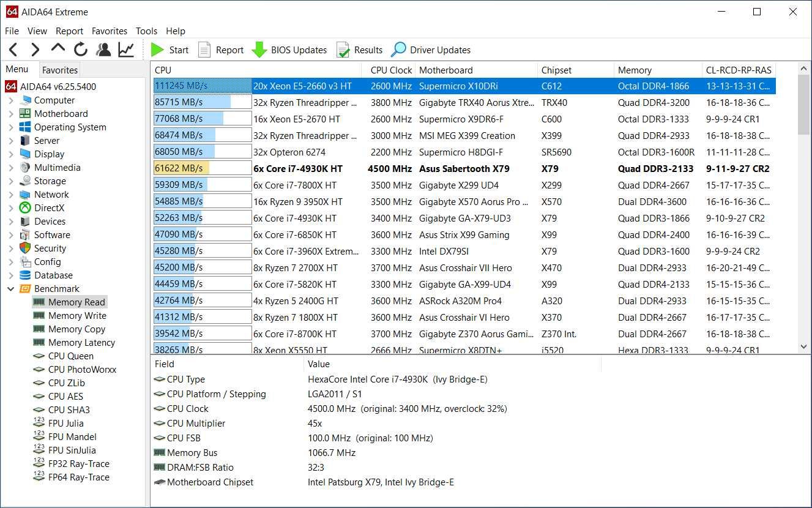The width and height of the screenshot is (812, 508).
Task: Sort by Motherboard column header
Action: 477,70
